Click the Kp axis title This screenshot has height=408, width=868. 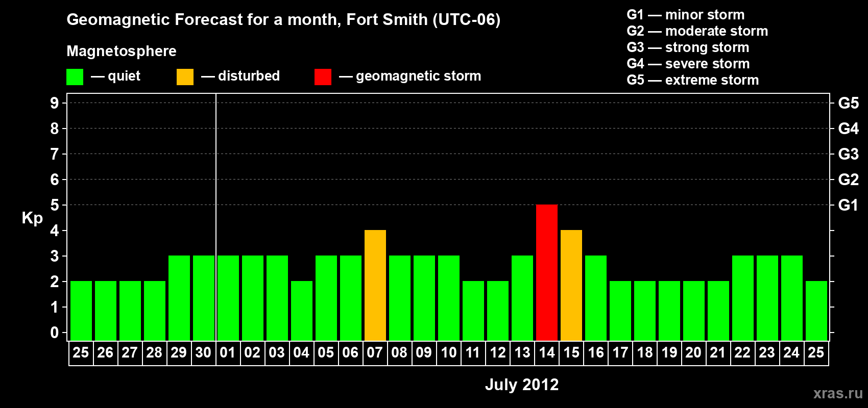click(32, 218)
